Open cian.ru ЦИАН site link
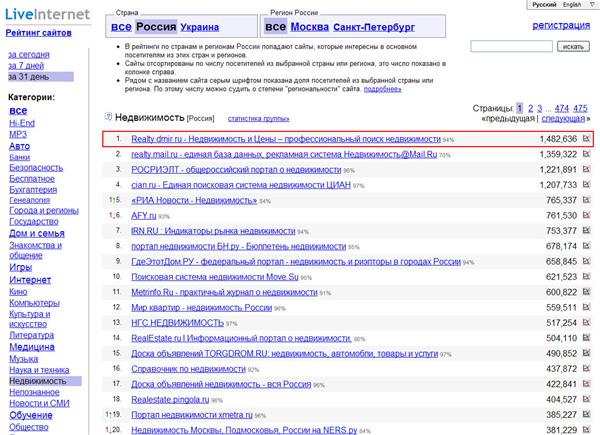The height and width of the screenshot is (435, 600). 241,185
